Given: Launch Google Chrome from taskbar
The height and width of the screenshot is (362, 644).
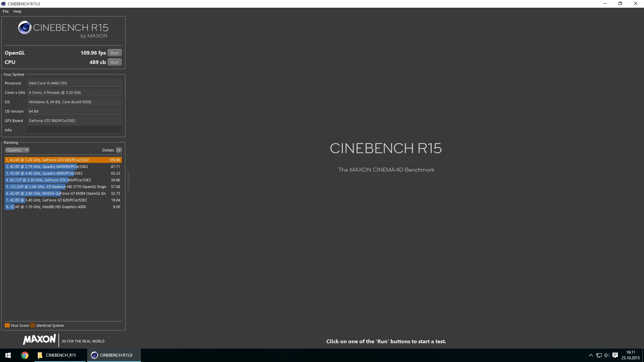Looking at the screenshot, I should (25, 355).
